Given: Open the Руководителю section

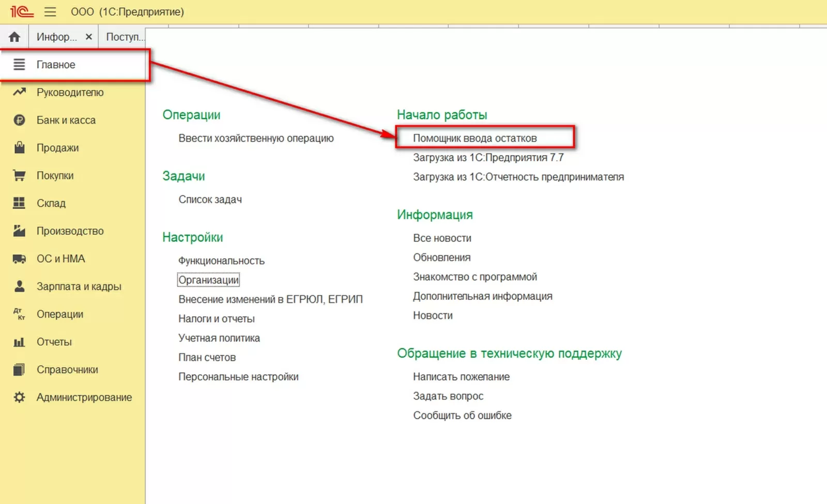Looking at the screenshot, I should [70, 93].
